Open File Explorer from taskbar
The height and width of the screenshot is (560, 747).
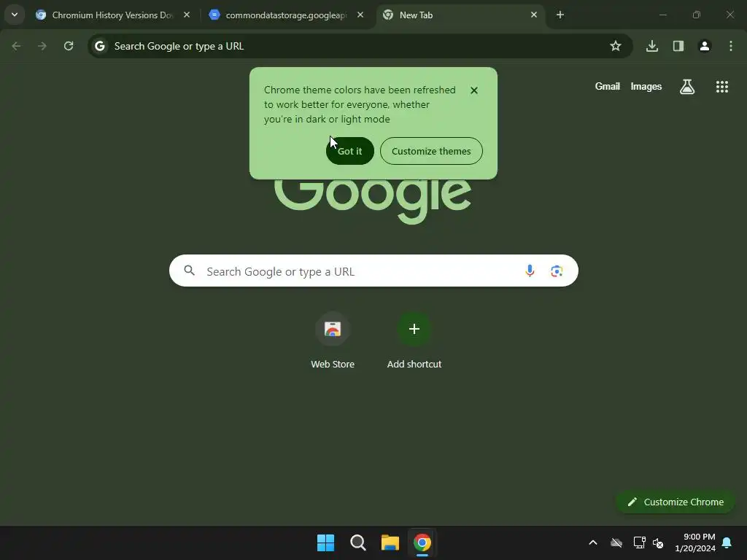click(x=390, y=542)
